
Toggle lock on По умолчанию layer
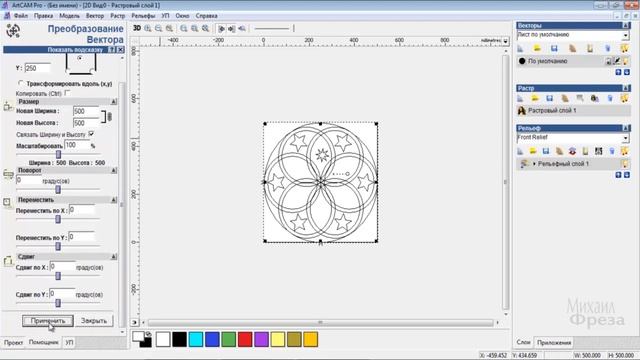click(x=608, y=61)
